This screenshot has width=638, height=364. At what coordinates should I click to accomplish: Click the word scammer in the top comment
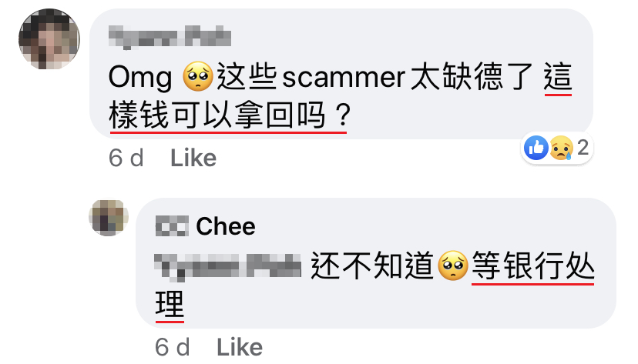pyautogui.click(x=344, y=77)
